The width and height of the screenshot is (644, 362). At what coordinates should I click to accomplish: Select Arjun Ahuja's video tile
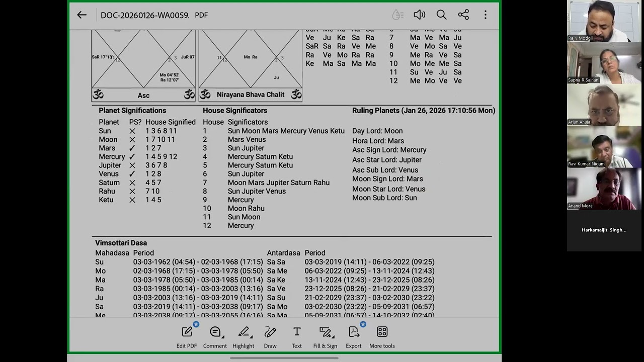pos(604,105)
